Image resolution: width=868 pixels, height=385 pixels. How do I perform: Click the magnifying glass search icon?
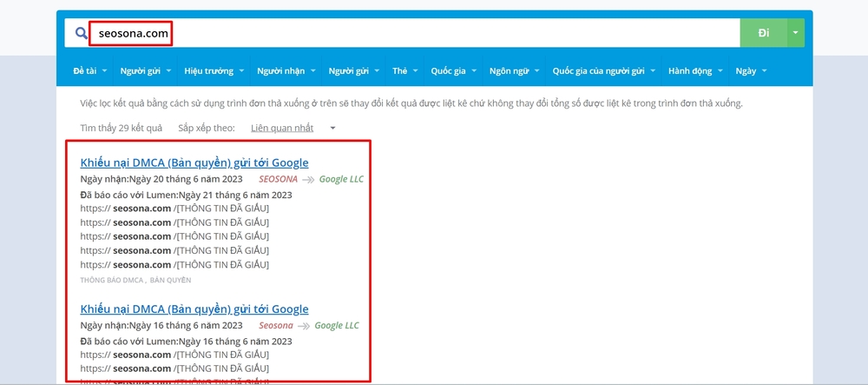82,33
